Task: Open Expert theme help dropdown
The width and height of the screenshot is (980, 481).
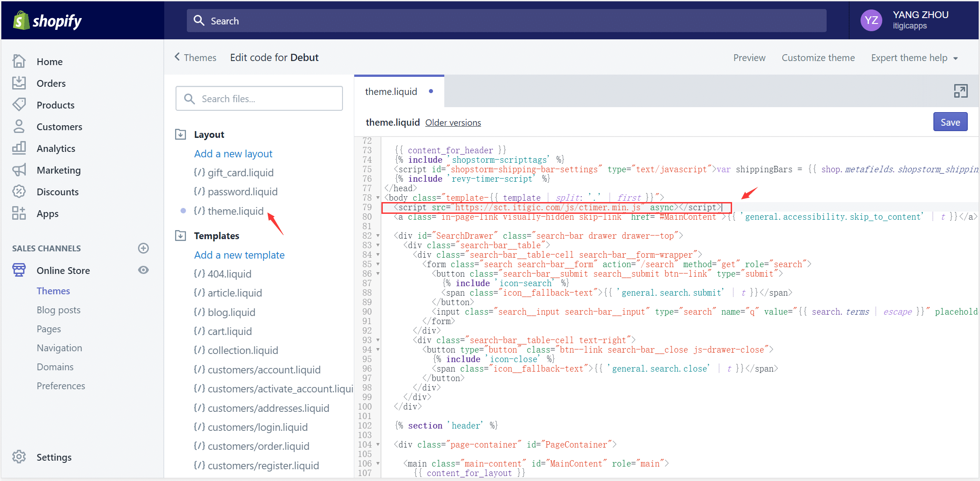Action: (x=914, y=58)
